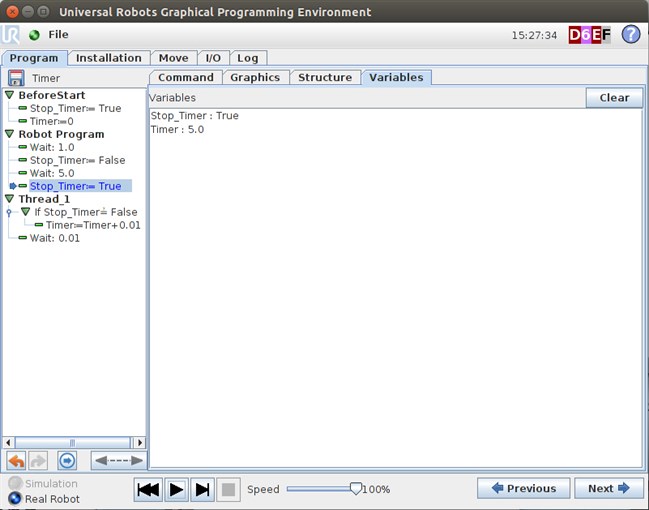649x510 pixels.
Task: Select the Variables tab
Action: pyautogui.click(x=396, y=77)
